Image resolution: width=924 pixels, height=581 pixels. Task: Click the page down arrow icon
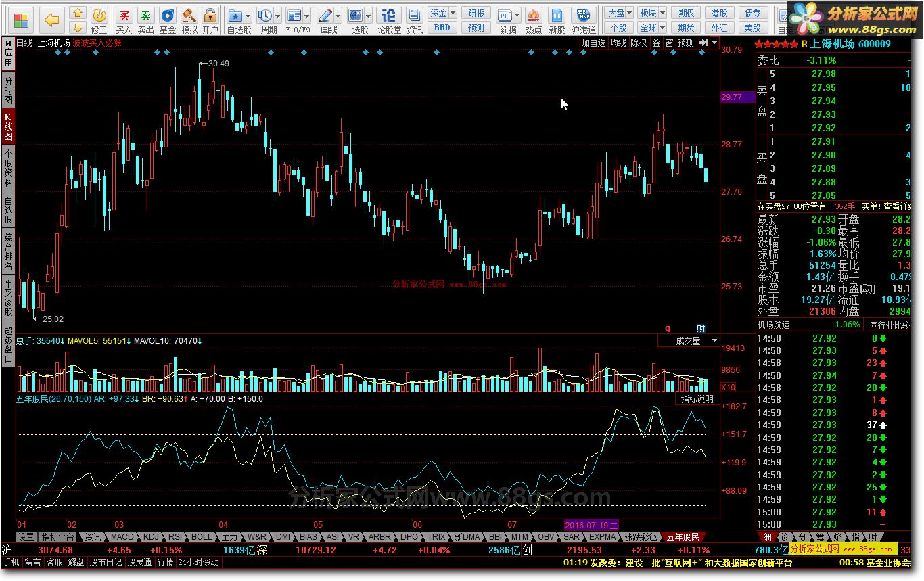[78, 28]
